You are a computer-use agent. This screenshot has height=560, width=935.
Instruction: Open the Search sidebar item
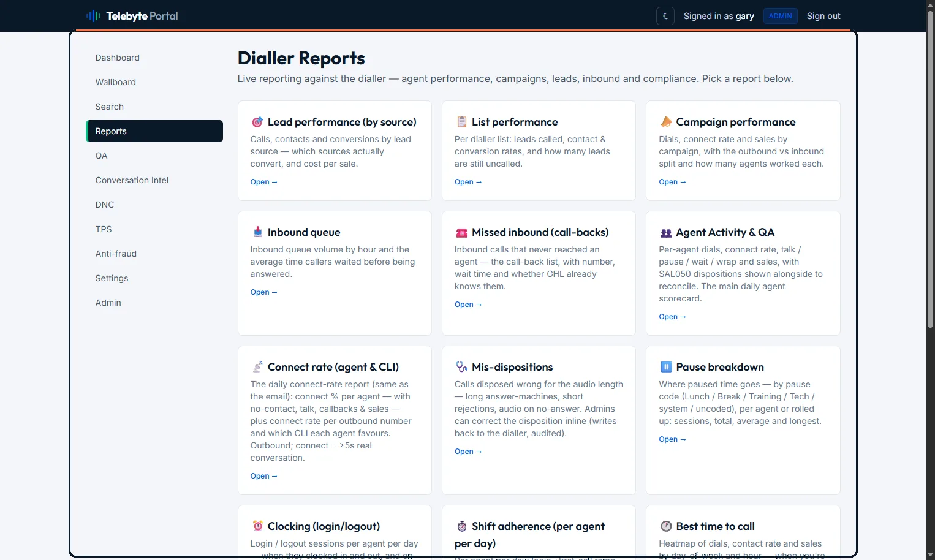(x=154, y=107)
